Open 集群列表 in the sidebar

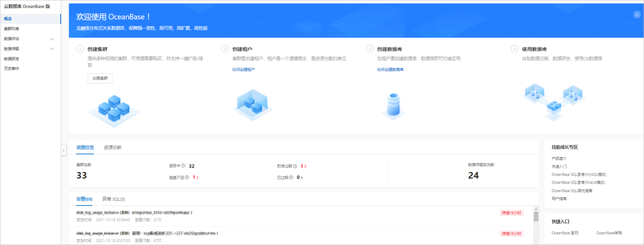12,29
